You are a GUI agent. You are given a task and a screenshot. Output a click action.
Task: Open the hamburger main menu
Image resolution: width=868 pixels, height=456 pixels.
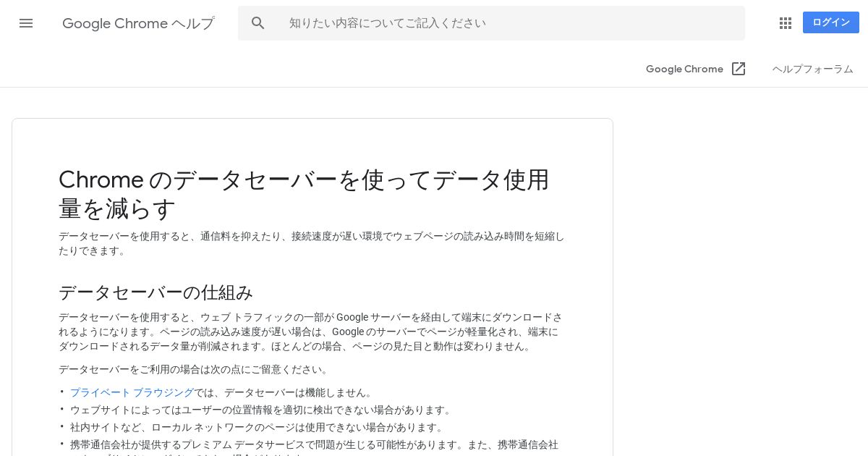click(x=26, y=23)
